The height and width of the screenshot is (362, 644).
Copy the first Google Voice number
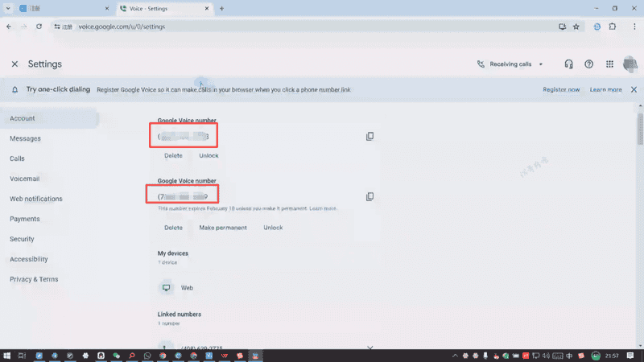(x=369, y=136)
